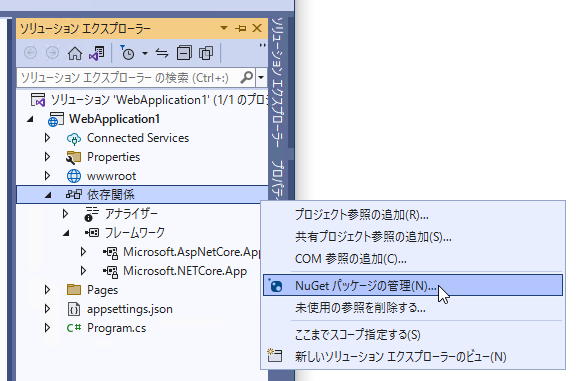The height and width of the screenshot is (381, 577).
Task: Select appsettings.json
Action: (130, 309)
